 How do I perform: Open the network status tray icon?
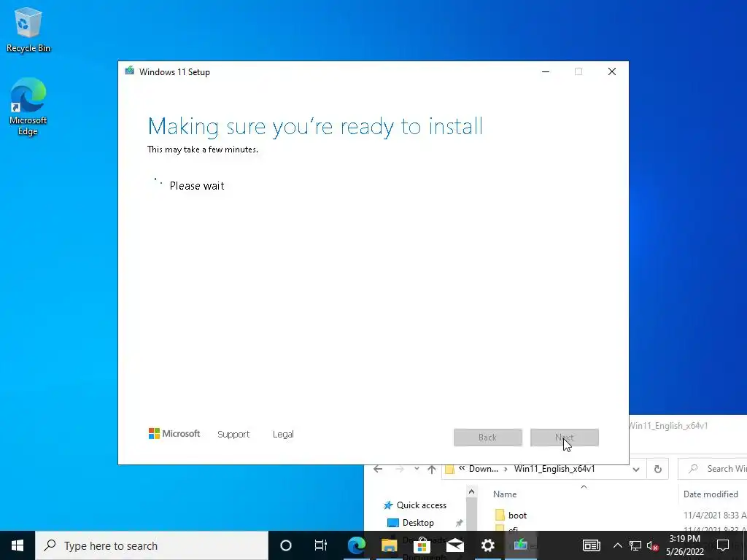[x=635, y=545]
